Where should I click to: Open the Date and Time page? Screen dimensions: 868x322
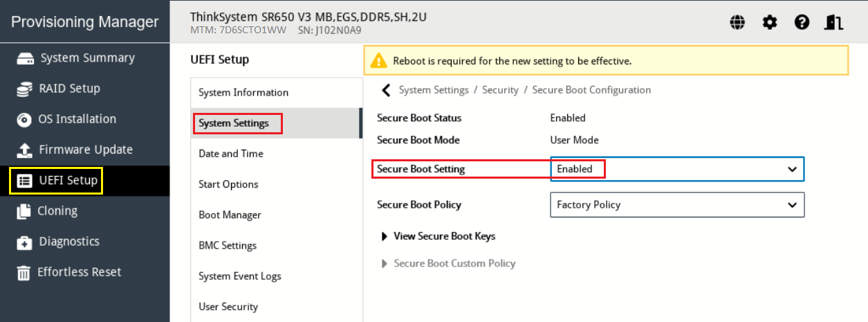click(231, 154)
